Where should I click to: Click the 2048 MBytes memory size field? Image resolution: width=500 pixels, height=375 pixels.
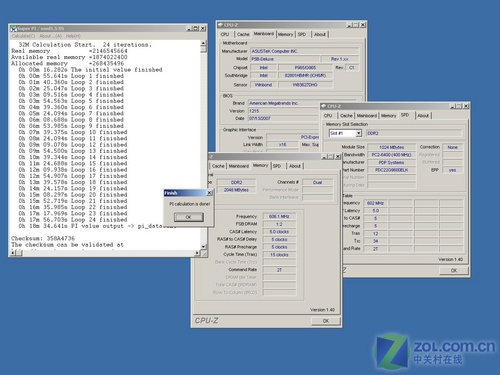[x=236, y=190]
